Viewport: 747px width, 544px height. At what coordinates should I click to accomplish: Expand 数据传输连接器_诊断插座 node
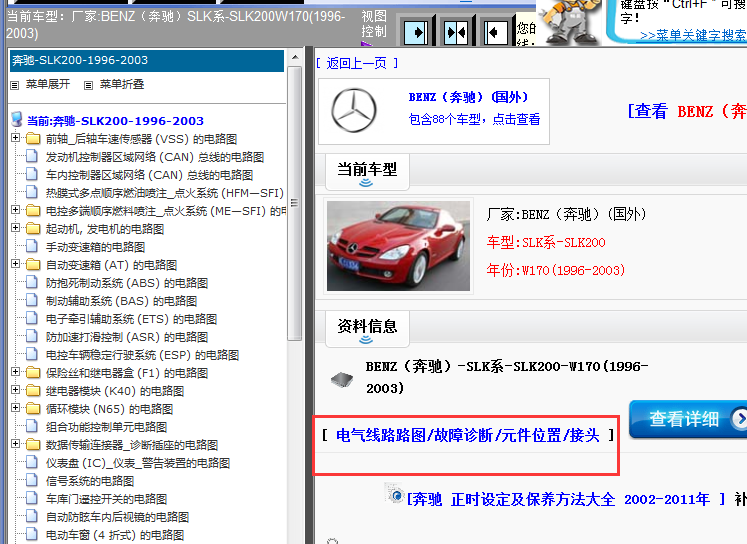click(15, 444)
